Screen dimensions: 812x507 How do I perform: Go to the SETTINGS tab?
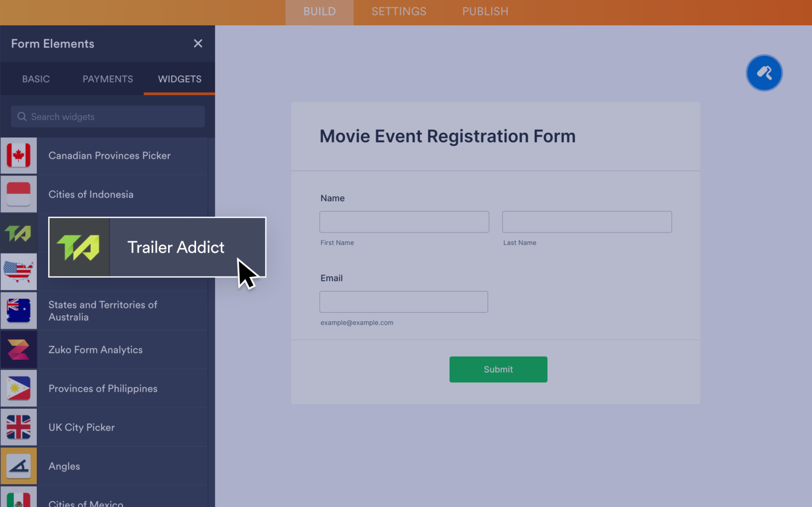pos(399,11)
